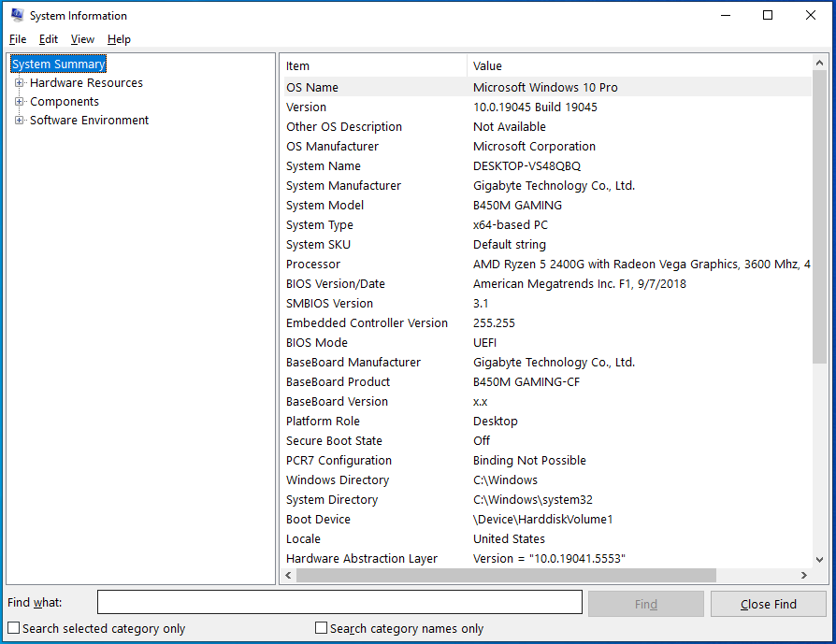
Task: Click the value B450M GAMING-CF
Action: coord(526,382)
